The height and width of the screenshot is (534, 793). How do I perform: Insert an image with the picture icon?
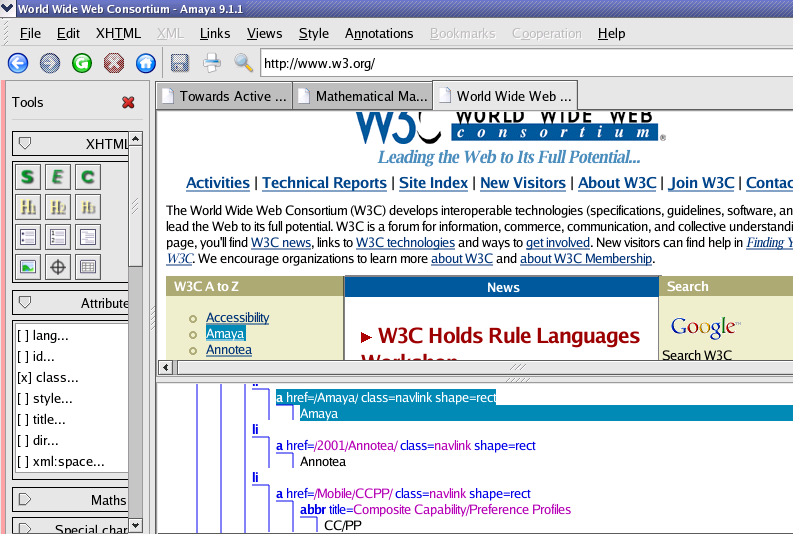pyautogui.click(x=28, y=267)
